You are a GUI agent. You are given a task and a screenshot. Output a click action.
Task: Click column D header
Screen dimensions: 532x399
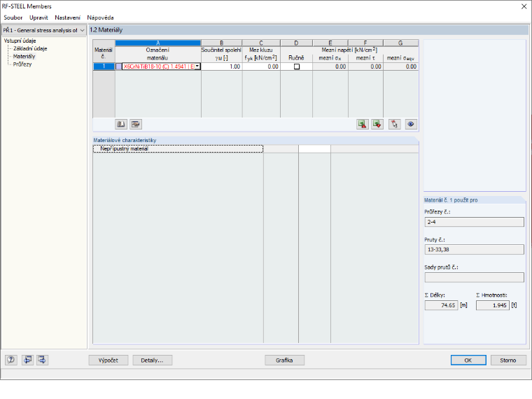296,43
